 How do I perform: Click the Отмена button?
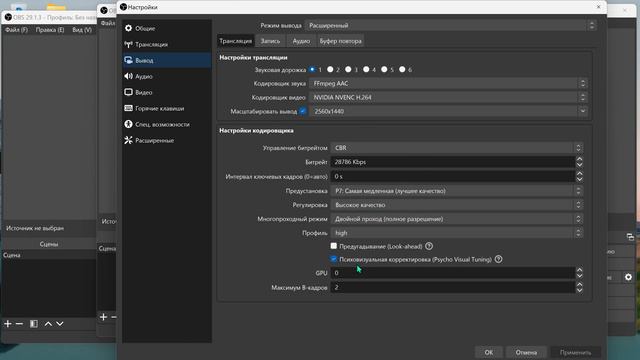(526, 352)
